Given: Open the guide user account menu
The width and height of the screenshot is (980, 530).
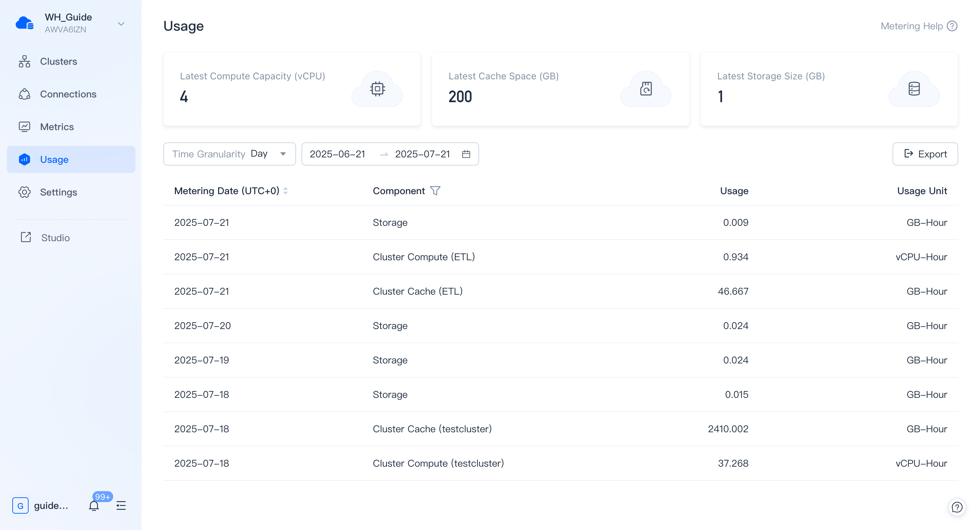Looking at the screenshot, I should [41, 505].
